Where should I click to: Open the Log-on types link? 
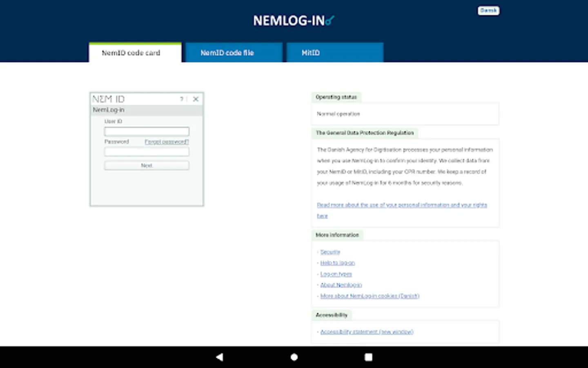click(x=336, y=274)
